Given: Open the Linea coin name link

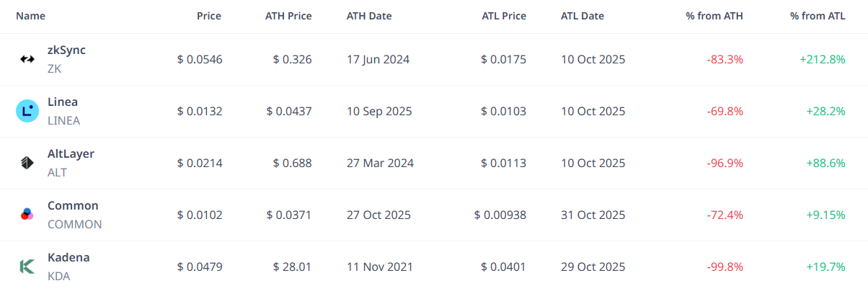Looking at the screenshot, I should [x=63, y=102].
